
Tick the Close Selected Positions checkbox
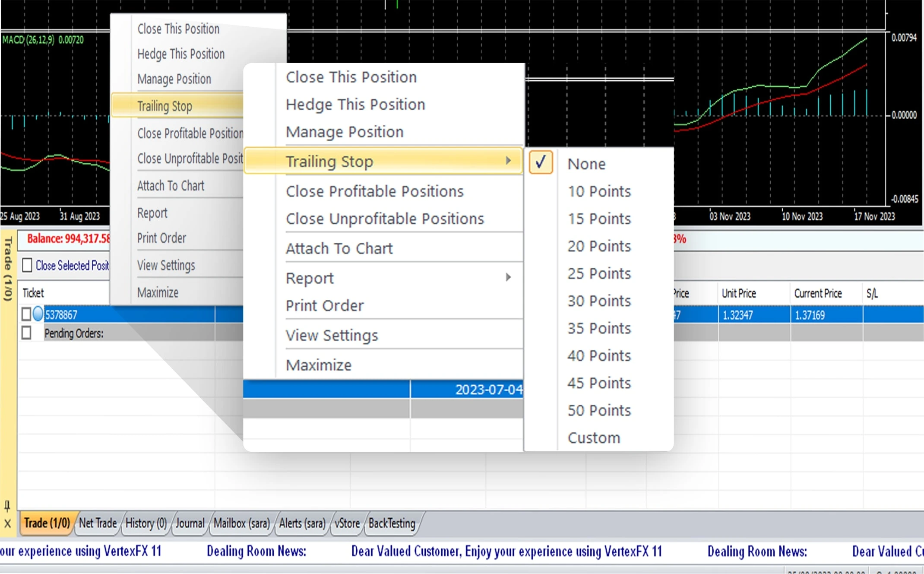(27, 265)
